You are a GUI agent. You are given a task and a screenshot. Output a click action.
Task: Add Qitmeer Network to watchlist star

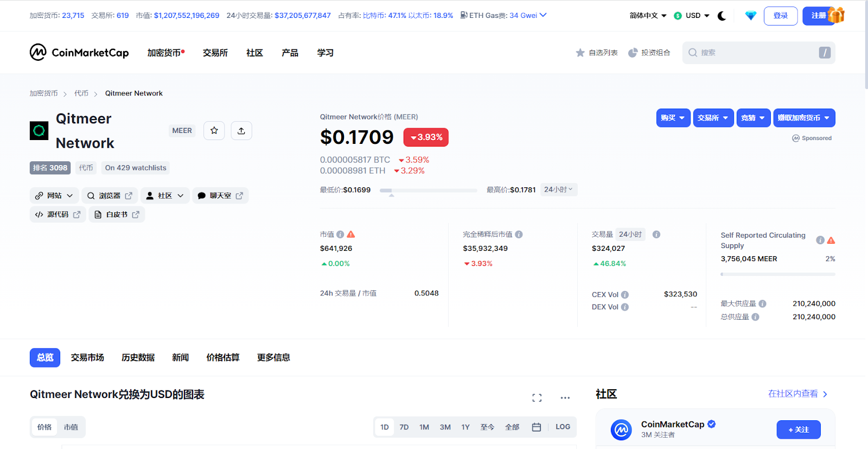(214, 130)
